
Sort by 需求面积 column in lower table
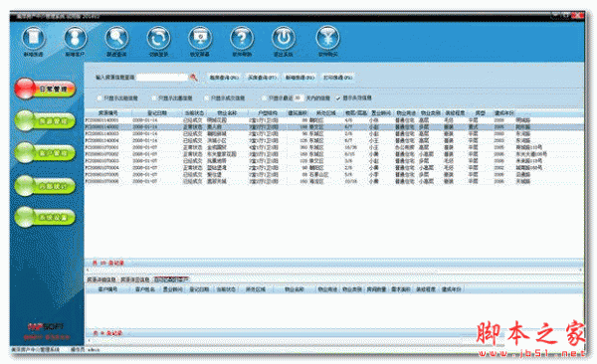tap(401, 289)
